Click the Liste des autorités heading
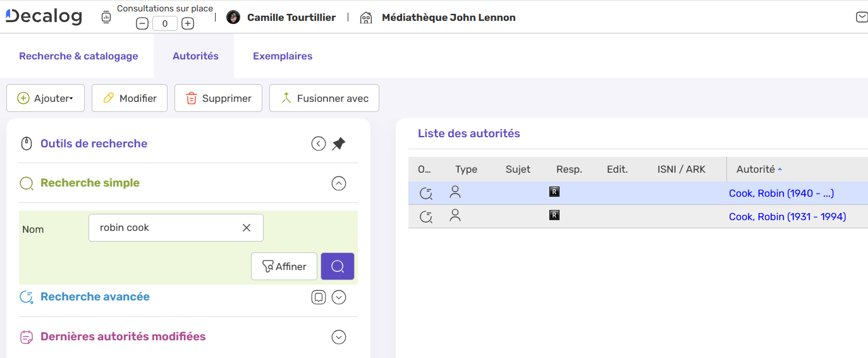Viewport: 868px width, 358px height. tap(469, 133)
